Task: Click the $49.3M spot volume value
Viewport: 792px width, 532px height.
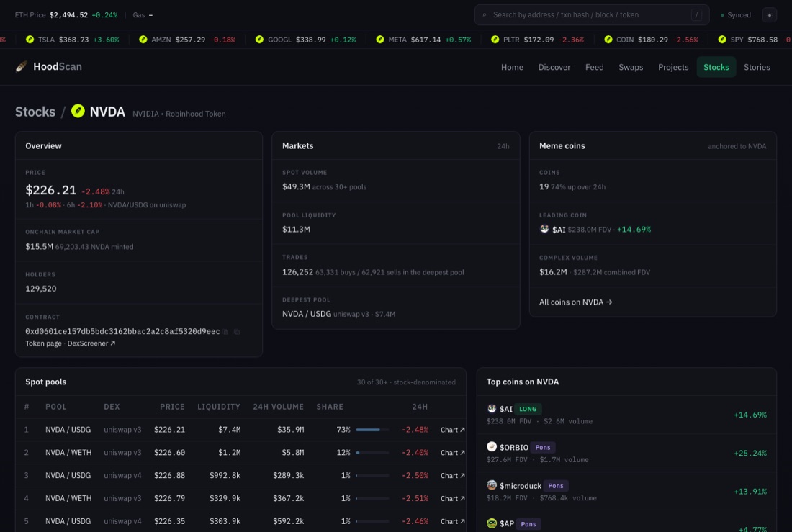Action: pos(296,186)
